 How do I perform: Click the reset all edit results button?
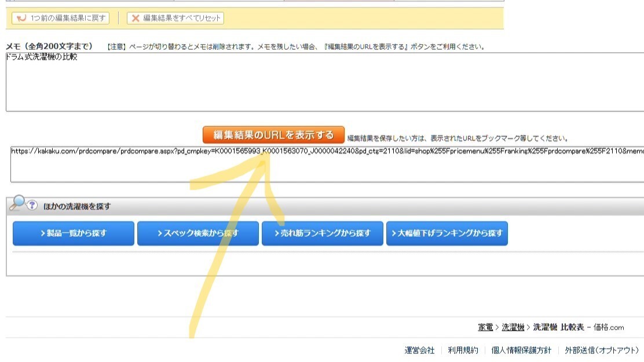click(175, 18)
